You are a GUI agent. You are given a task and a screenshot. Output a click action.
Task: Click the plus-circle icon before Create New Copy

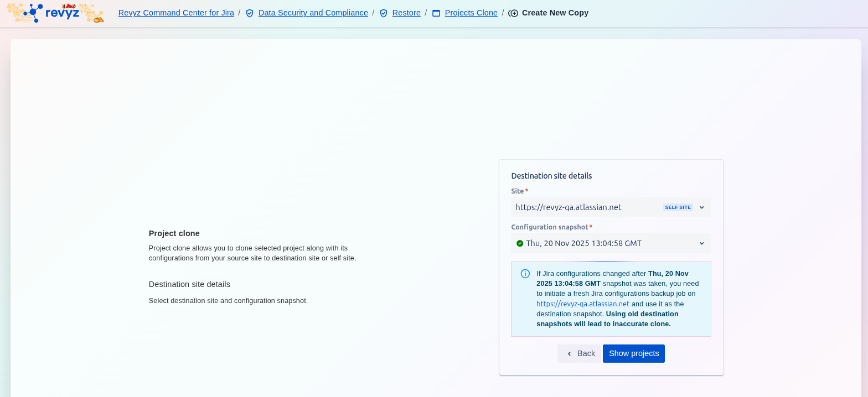513,13
